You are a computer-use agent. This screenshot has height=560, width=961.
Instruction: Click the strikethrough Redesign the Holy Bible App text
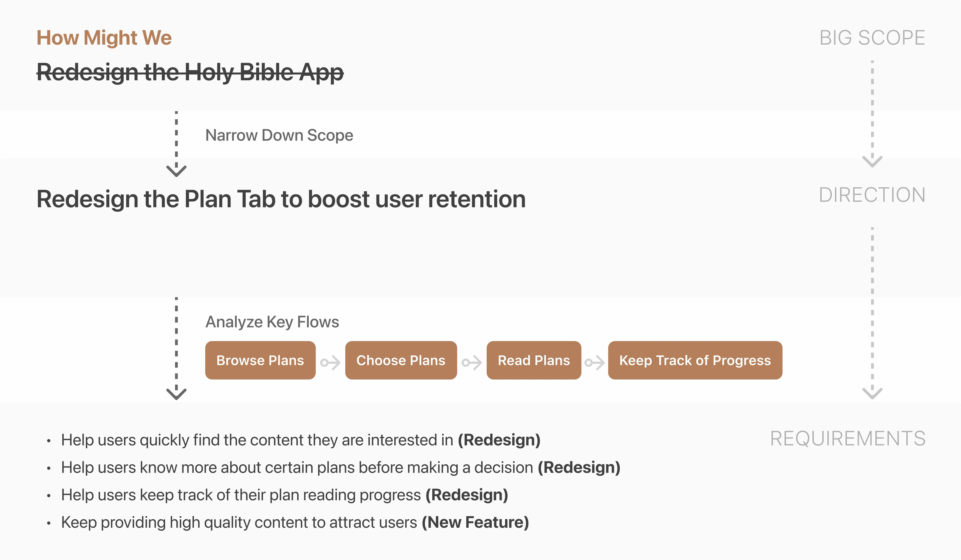(x=190, y=72)
